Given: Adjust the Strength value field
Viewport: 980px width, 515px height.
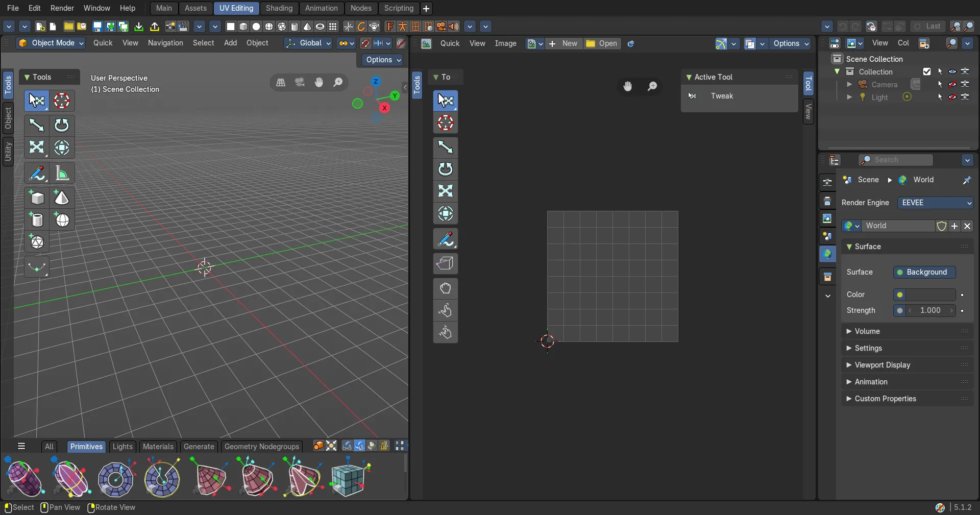Looking at the screenshot, I should point(930,310).
